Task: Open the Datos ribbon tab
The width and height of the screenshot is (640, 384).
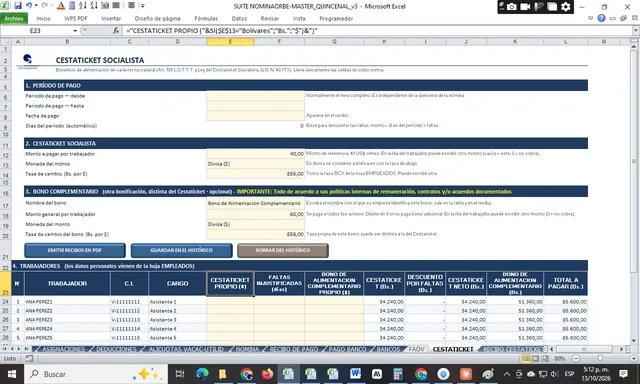Action: pyautogui.click(x=239, y=18)
